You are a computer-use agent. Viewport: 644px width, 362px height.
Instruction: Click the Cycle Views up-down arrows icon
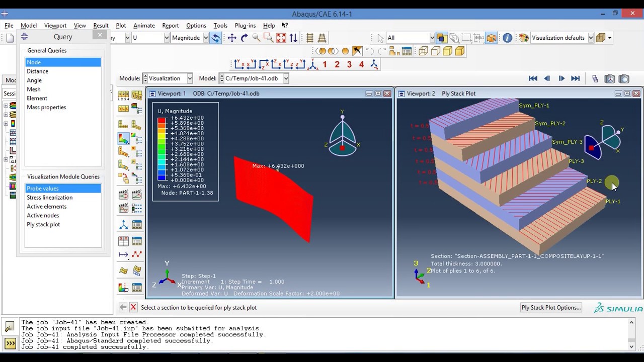tap(293, 38)
